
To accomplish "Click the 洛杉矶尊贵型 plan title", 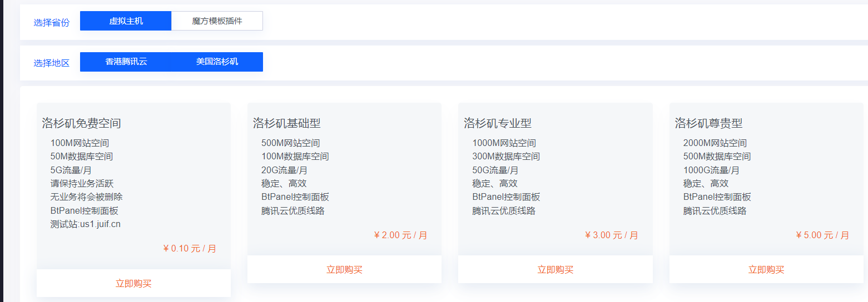I will 709,123.
